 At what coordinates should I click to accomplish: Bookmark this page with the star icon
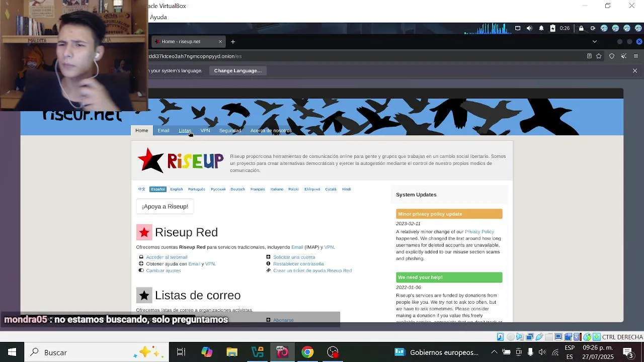click(x=599, y=56)
